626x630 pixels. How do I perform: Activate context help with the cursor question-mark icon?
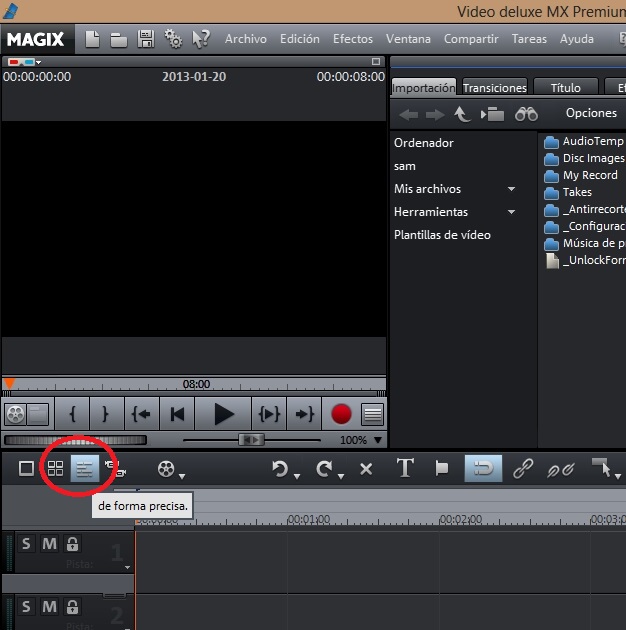(x=200, y=39)
